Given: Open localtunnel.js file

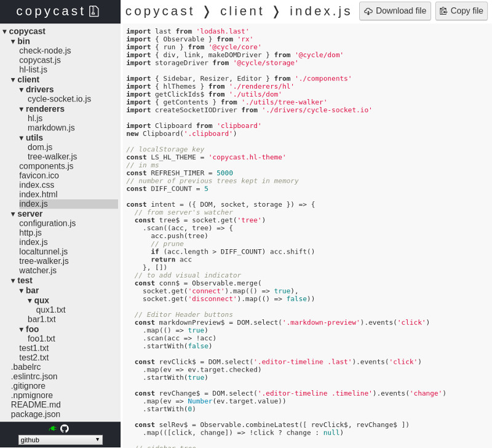Looking at the screenshot, I should point(43,252).
